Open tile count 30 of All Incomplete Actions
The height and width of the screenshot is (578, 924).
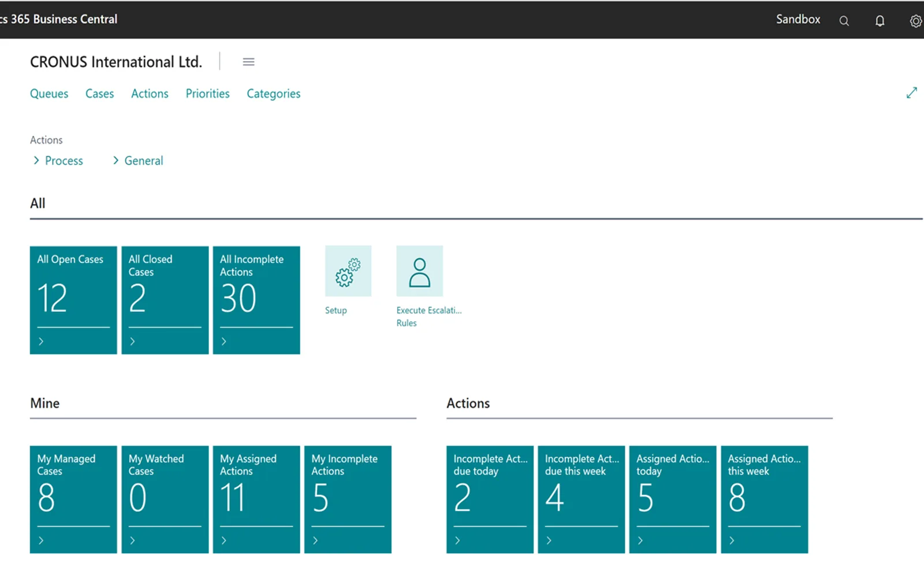(239, 298)
